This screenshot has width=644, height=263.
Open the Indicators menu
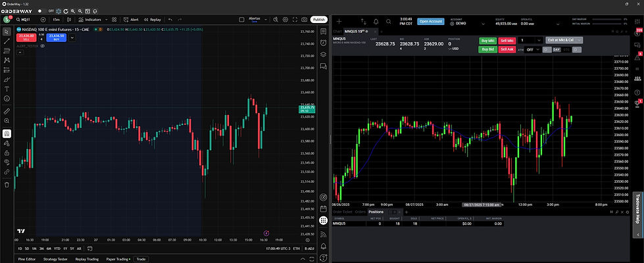[90, 19]
